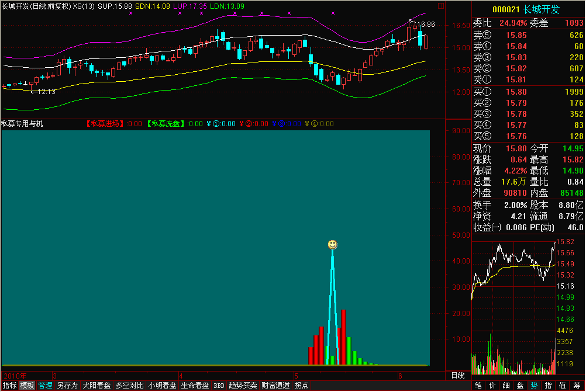Open the BBD indicator tab

coord(219,385)
